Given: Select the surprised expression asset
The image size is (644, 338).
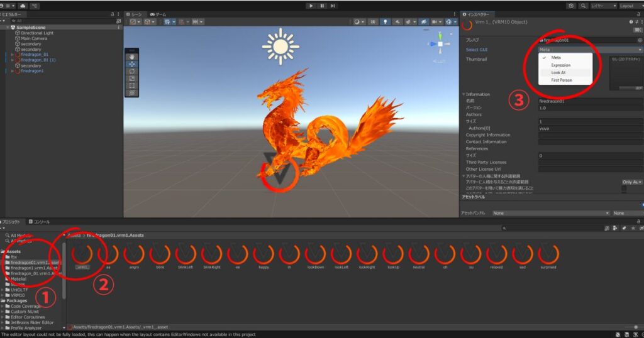Looking at the screenshot, I should click(x=548, y=256).
